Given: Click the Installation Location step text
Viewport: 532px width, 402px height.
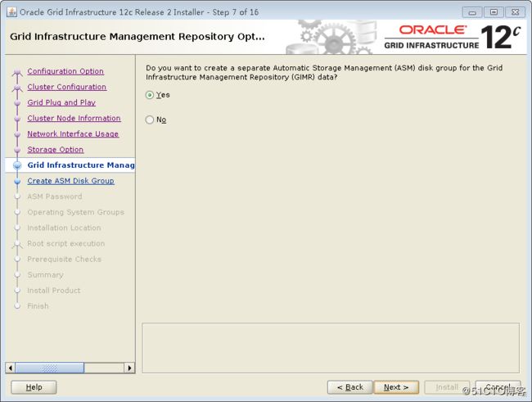Looking at the screenshot, I should 64,228.
